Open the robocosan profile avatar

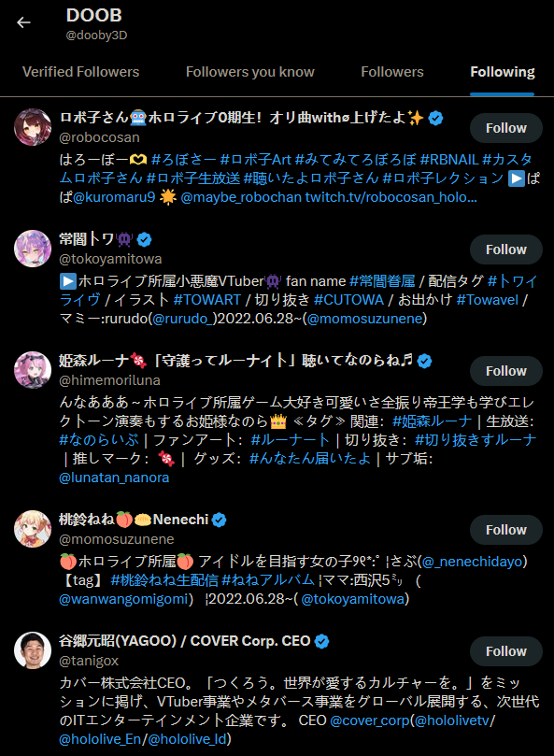coord(33,127)
